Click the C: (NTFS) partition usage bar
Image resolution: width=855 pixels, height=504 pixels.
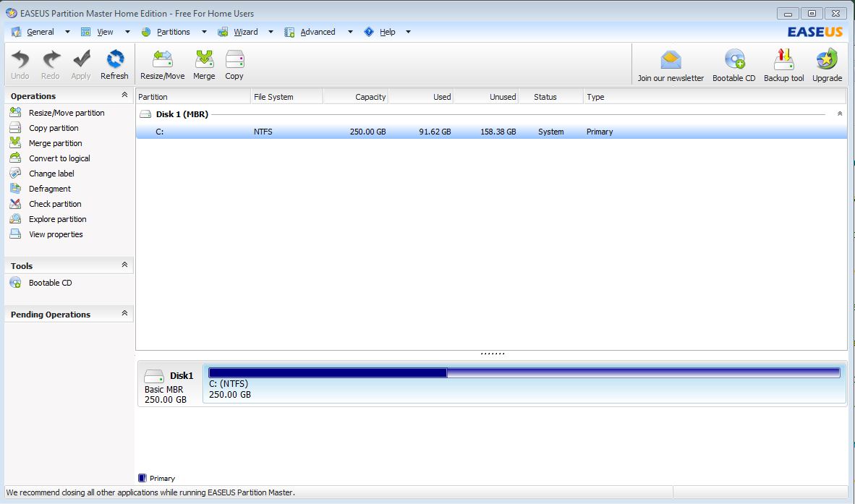(524, 372)
